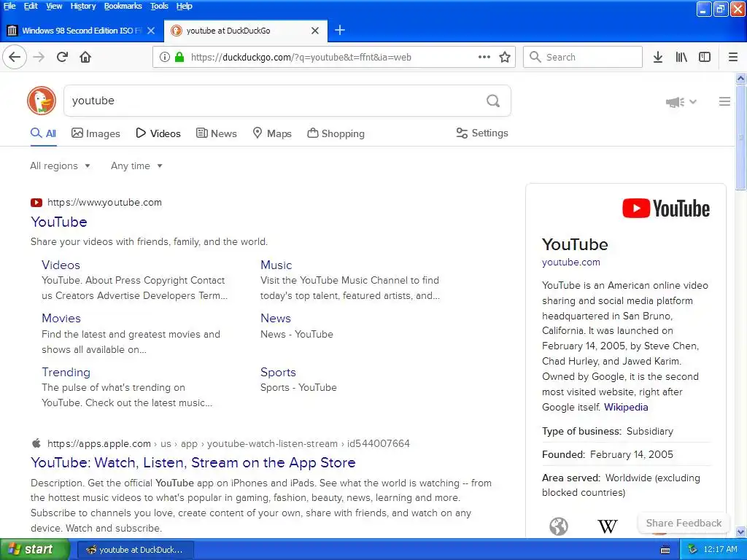
Task: Open the View menu
Action: 54,6
